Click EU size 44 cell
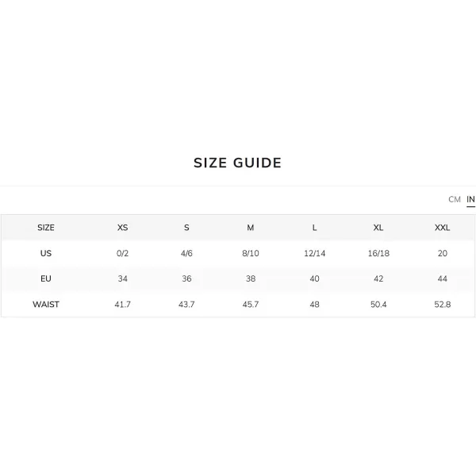This screenshot has width=476, height=476. [x=443, y=278]
